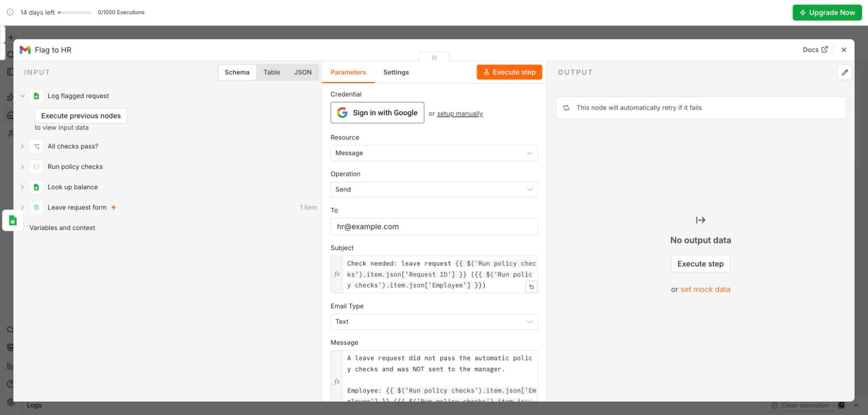Screen dimensions: 868x415
Task: Click inside the Subject expression field
Action: 440,274
